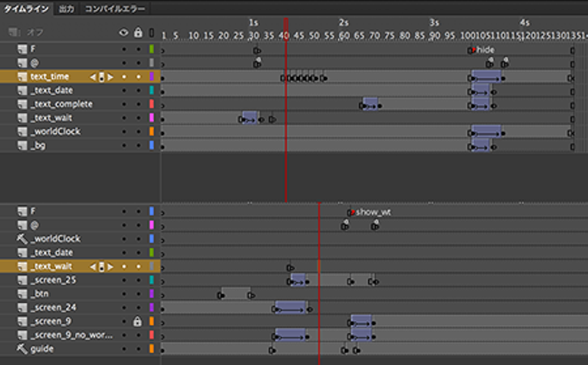Click the purple swatch of text_time layer
Image resolution: width=588 pixels, height=365 pixels.
151,76
